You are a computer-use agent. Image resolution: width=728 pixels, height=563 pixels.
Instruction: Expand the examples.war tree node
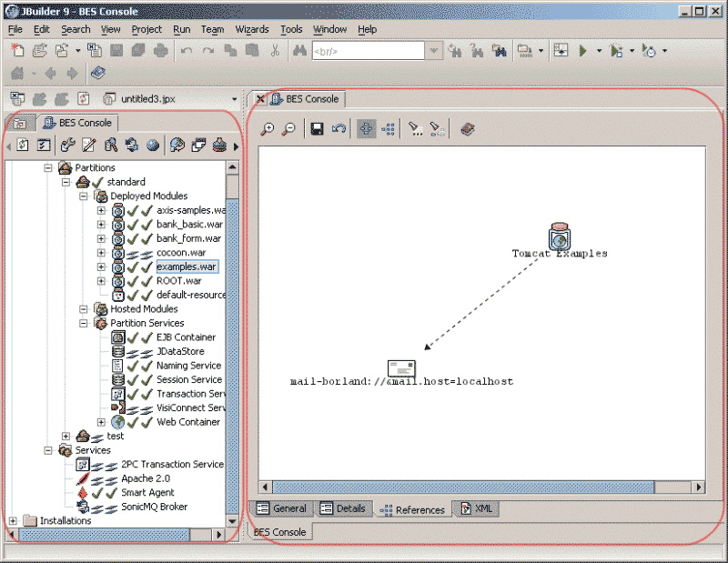click(101, 267)
